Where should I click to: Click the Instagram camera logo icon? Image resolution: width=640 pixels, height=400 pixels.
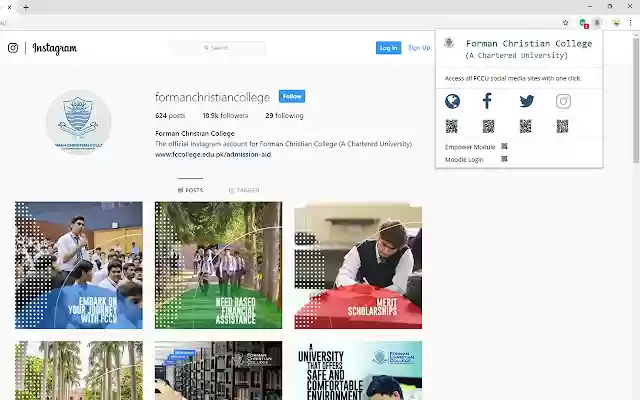(13, 48)
